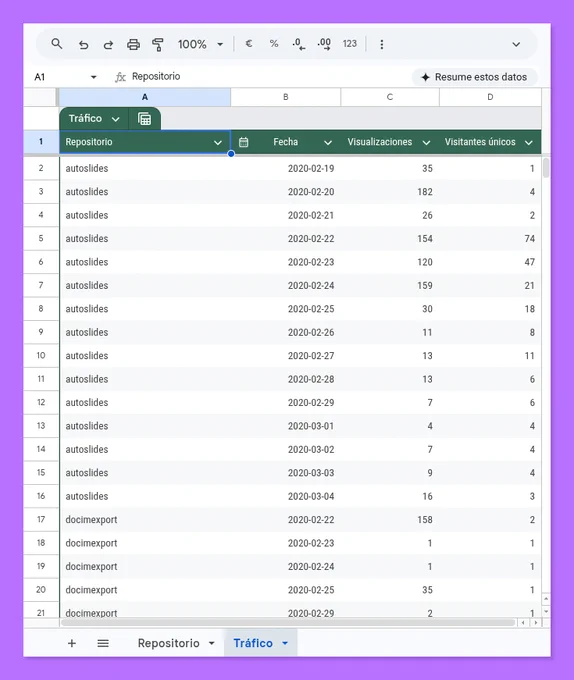Viewport: 574px width, 680px height.
Task: Click the redo arrow icon
Action: [108, 44]
